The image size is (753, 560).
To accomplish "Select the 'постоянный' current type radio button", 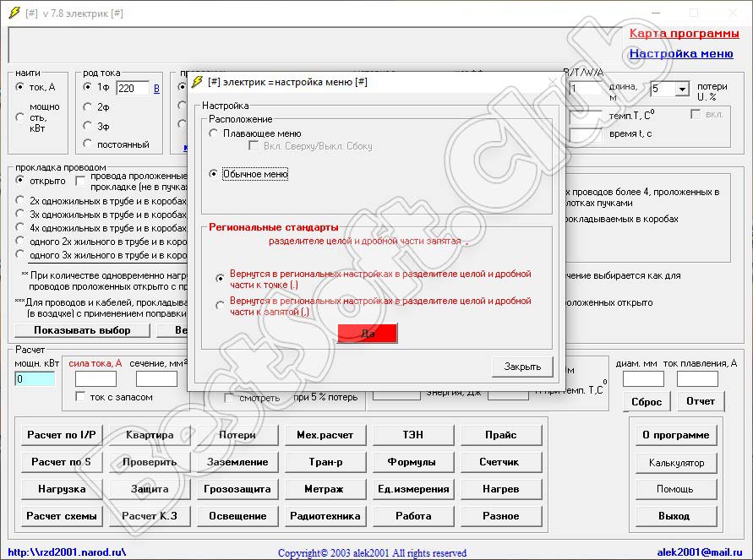I will pyautogui.click(x=88, y=144).
